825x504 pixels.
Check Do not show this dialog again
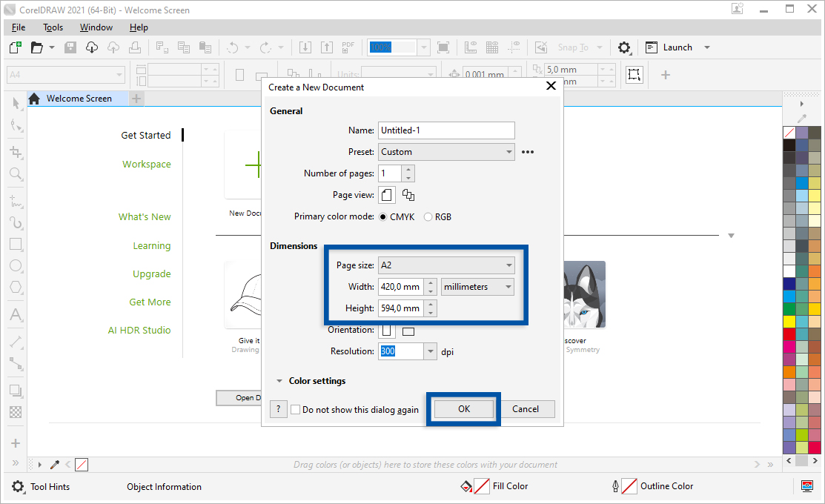295,409
